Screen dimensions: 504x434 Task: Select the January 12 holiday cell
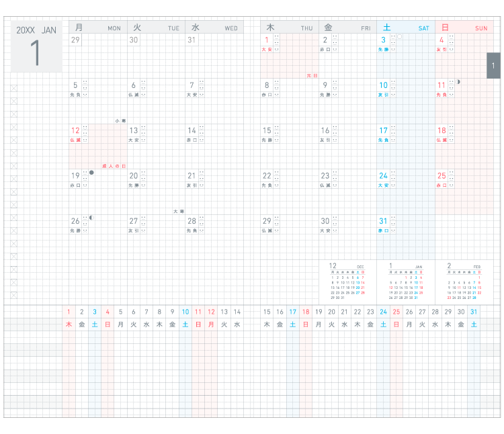[x=97, y=146]
